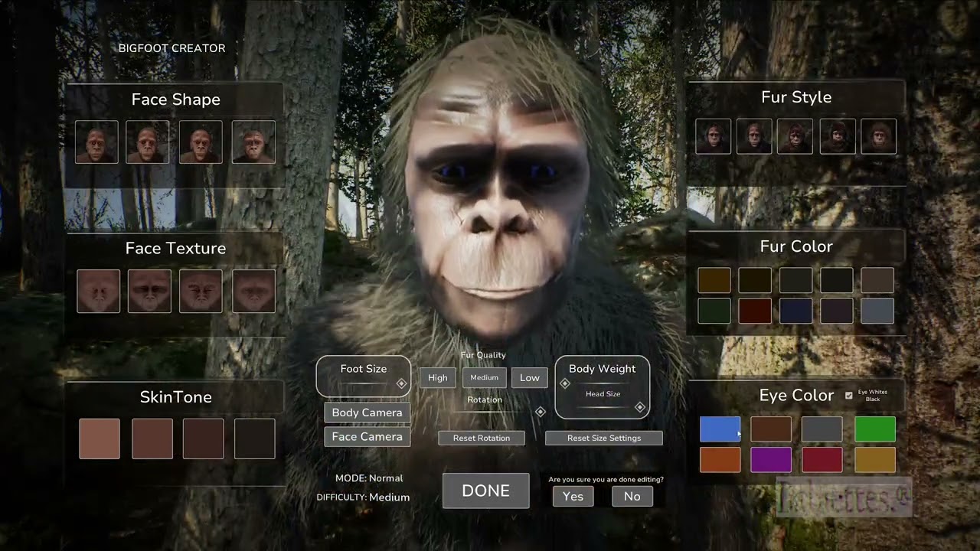Pick the second Fur Style thumbnail

click(754, 136)
